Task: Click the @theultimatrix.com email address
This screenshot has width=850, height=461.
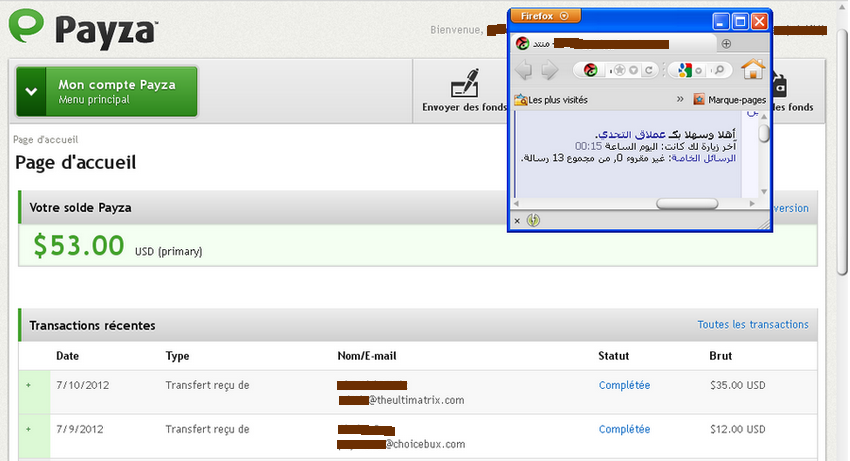Action: click(x=416, y=400)
